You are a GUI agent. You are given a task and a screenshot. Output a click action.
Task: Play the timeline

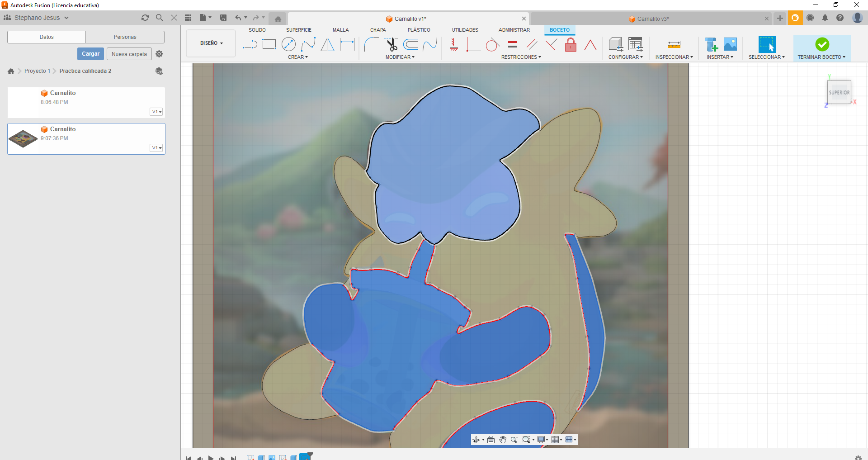pyautogui.click(x=211, y=457)
